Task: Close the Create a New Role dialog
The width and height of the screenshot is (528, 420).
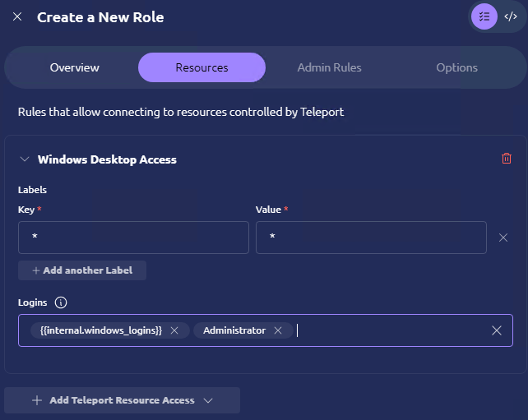Action: pyautogui.click(x=17, y=17)
